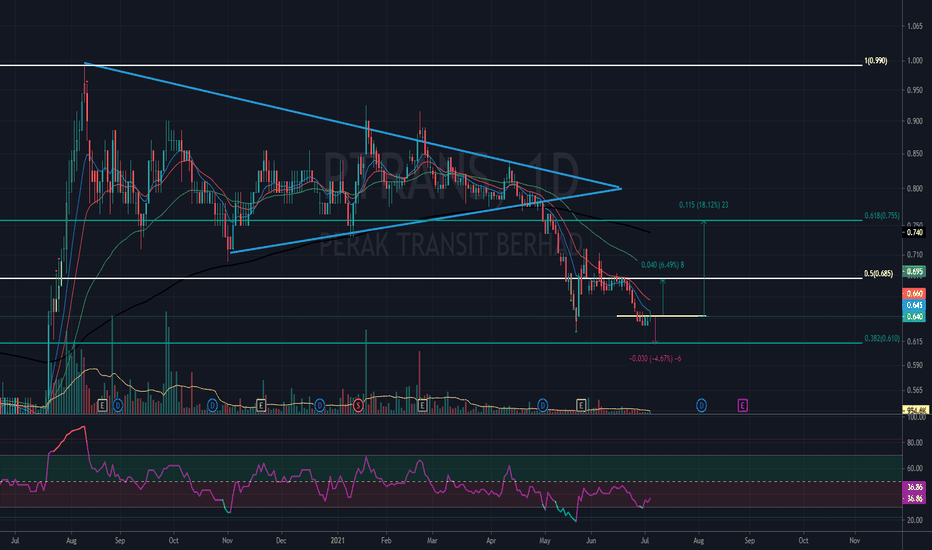Image resolution: width=932 pixels, height=550 pixels.
Task: Click the 80.00 RSI scale label
Action: [915, 442]
